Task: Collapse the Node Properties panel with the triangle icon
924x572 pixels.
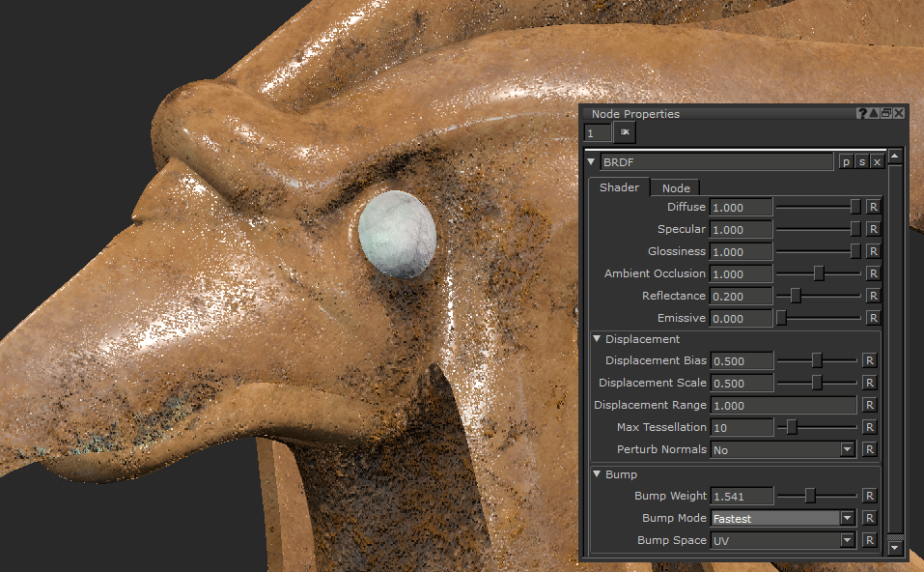Action: click(874, 113)
